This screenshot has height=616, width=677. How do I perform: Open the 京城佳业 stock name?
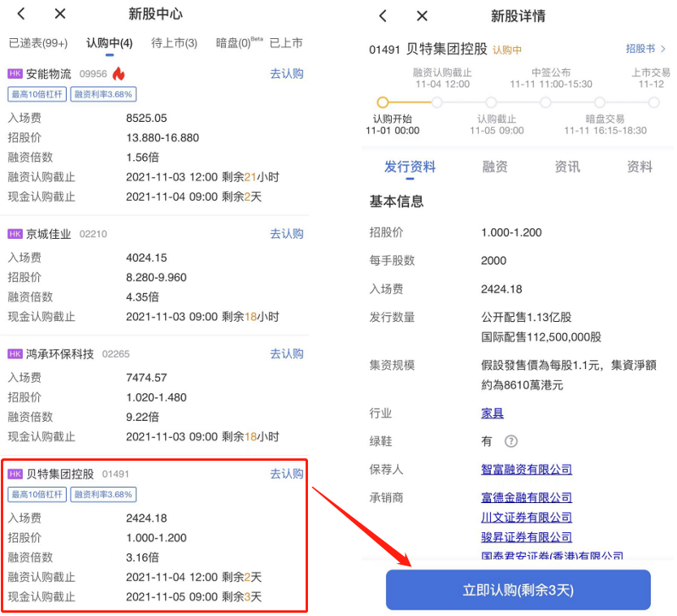coord(49,234)
